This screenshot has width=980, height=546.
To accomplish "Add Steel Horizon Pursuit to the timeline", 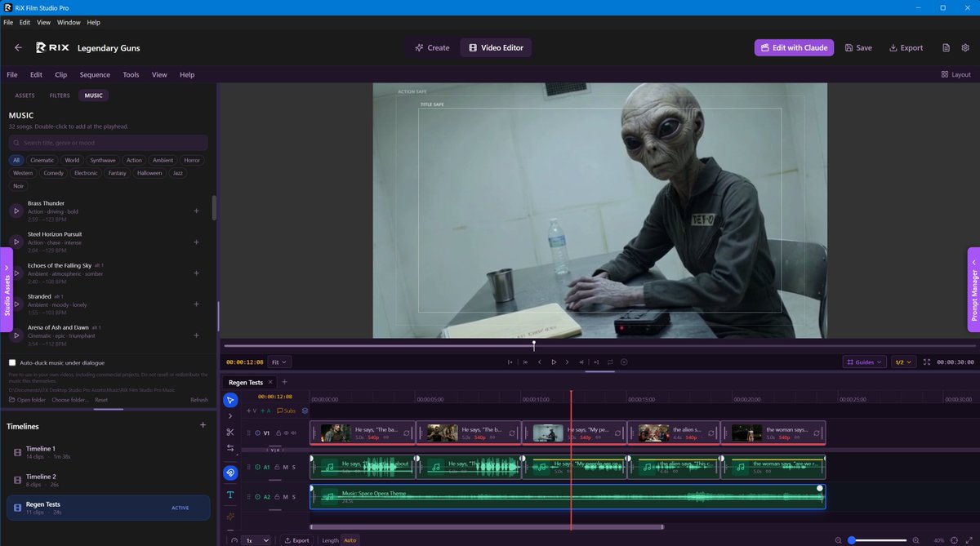I will click(x=196, y=242).
